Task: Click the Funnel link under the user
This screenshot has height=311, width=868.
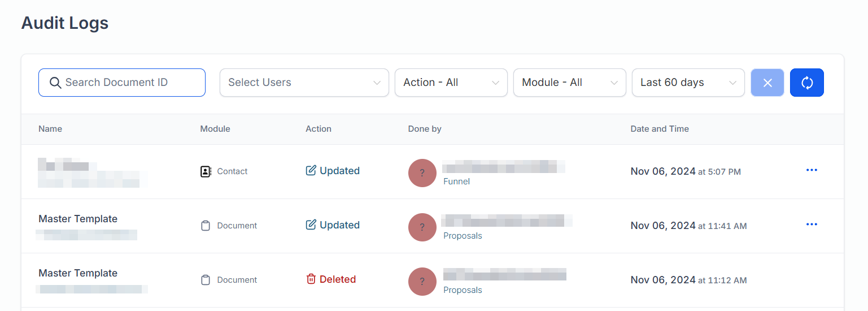Action: click(x=456, y=182)
